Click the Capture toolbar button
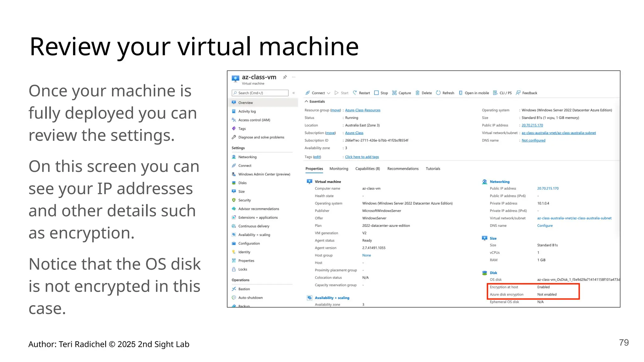The width and height of the screenshot is (644, 362). point(402,93)
